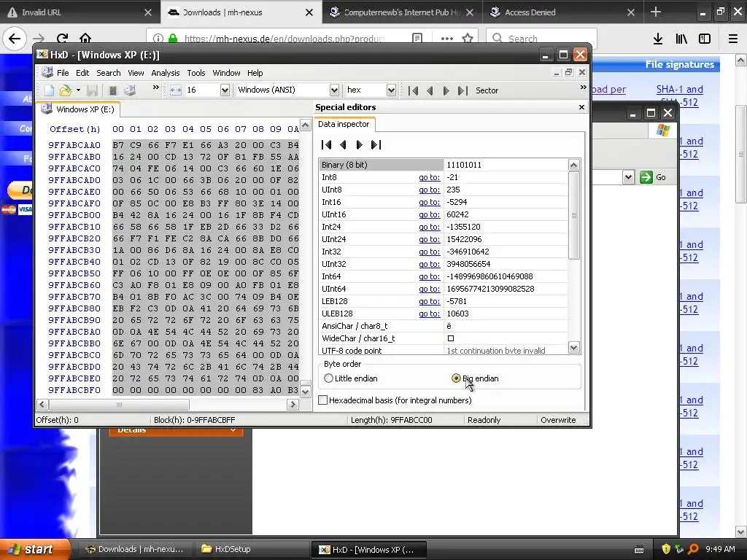The image size is (747, 560).
Task: Bookmark this page with the star icon
Action: [x=468, y=39]
